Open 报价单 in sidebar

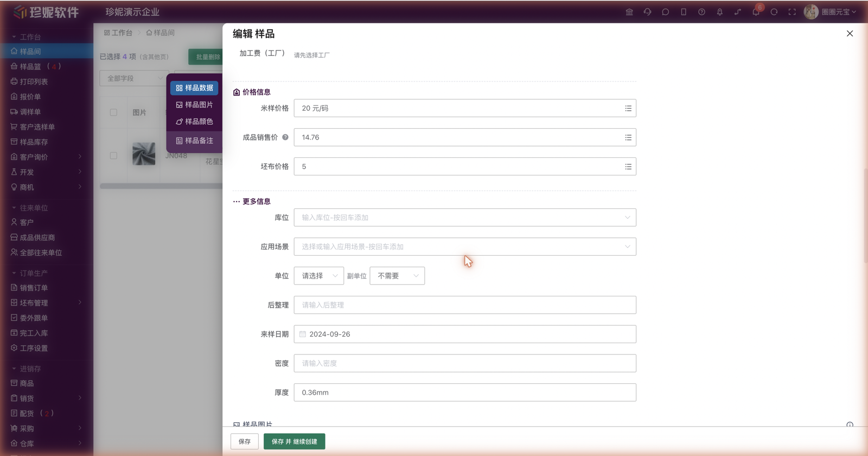47,97
